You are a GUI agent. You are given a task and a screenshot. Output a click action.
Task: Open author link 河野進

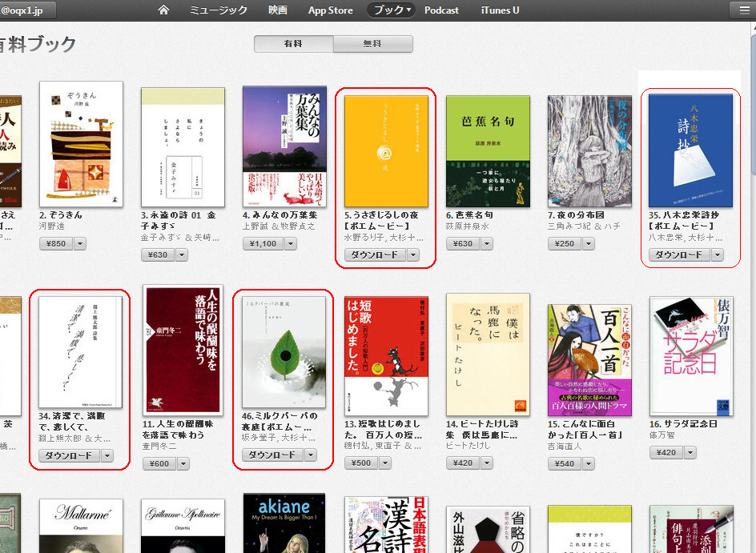coord(52,226)
